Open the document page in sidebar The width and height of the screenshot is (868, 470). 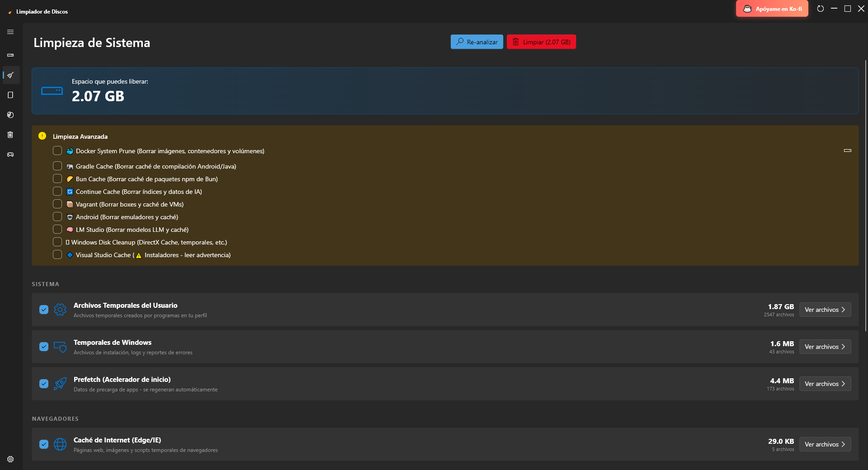[10, 95]
